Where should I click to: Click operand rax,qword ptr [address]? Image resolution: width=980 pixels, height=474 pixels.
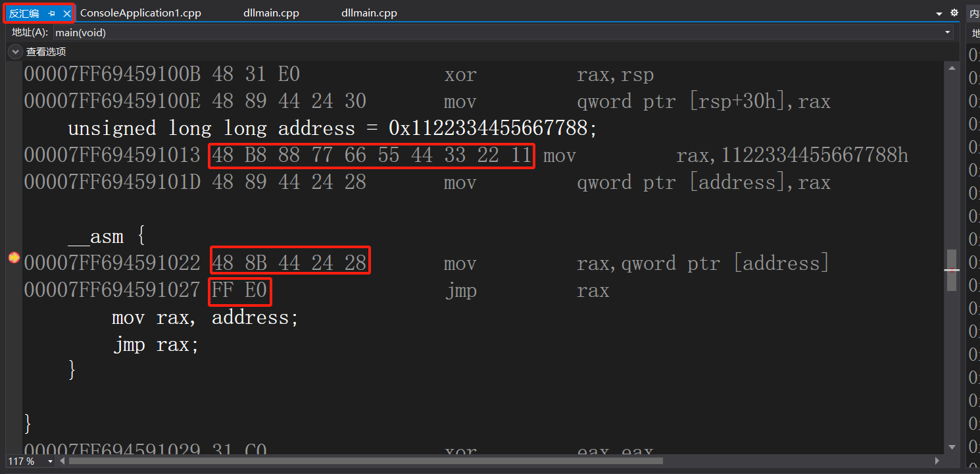pyautogui.click(x=703, y=263)
